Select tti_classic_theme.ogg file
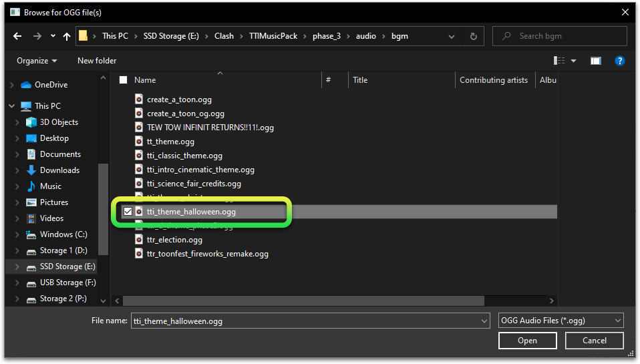This screenshot has height=364, width=640. coord(184,156)
